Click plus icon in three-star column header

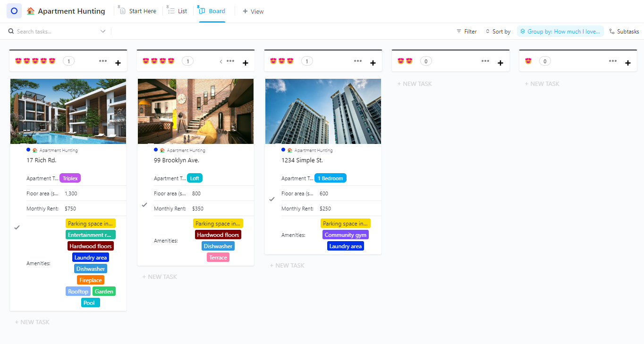pyautogui.click(x=373, y=63)
